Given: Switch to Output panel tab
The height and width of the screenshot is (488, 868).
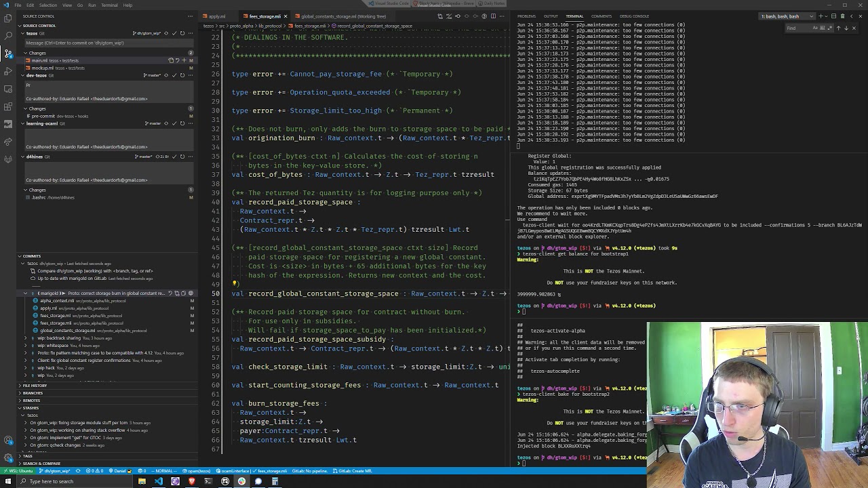Looking at the screenshot, I should 551,16.
